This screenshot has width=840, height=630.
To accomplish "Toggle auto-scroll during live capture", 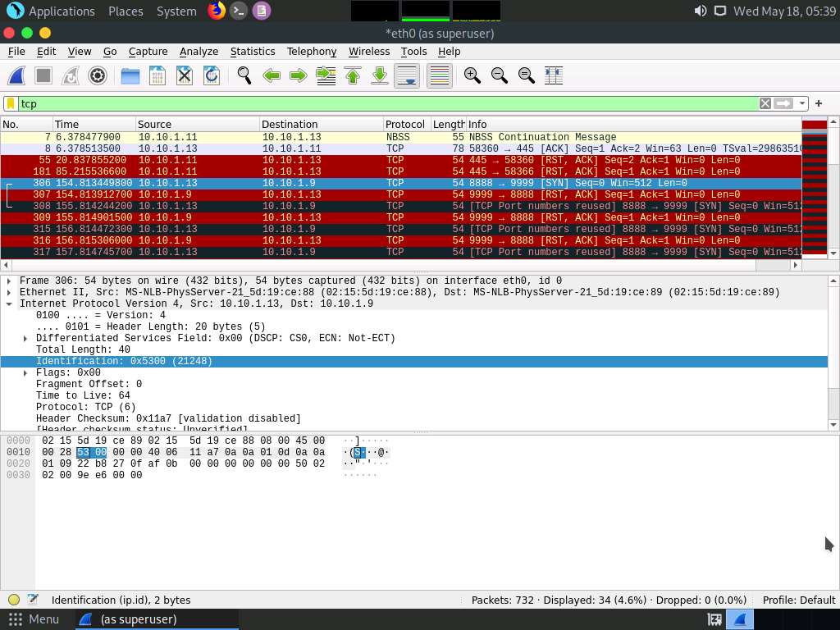I will [x=407, y=75].
